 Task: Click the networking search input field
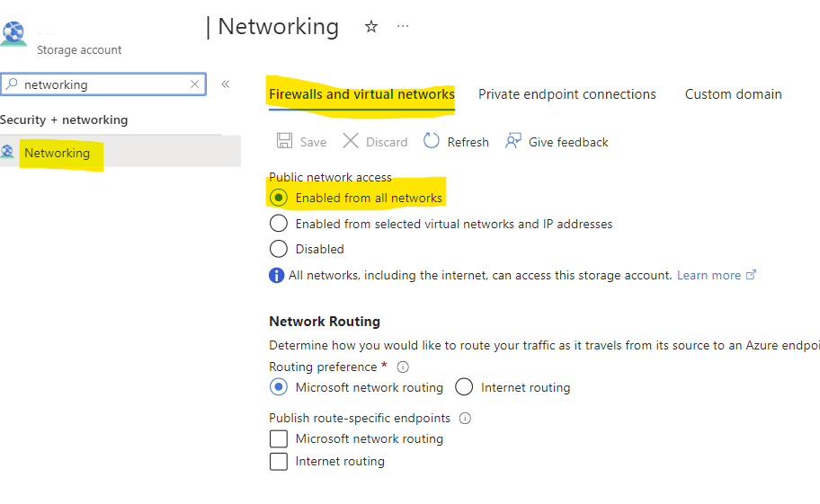click(103, 84)
